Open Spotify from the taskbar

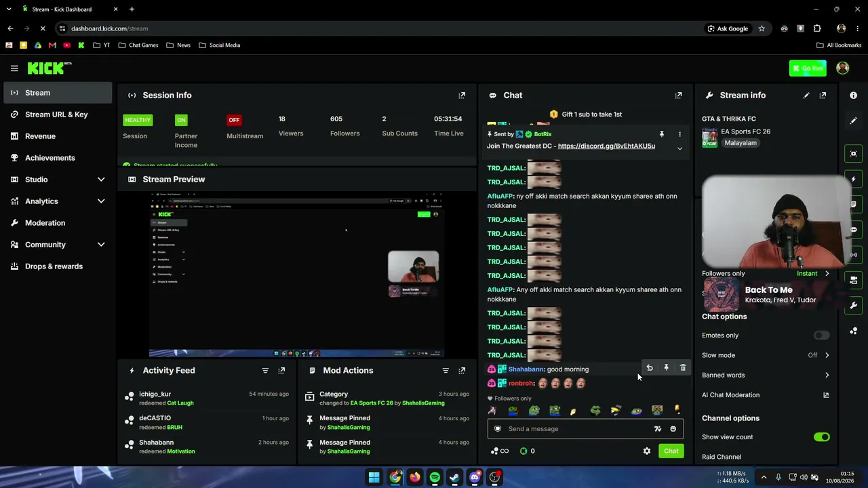435,477
